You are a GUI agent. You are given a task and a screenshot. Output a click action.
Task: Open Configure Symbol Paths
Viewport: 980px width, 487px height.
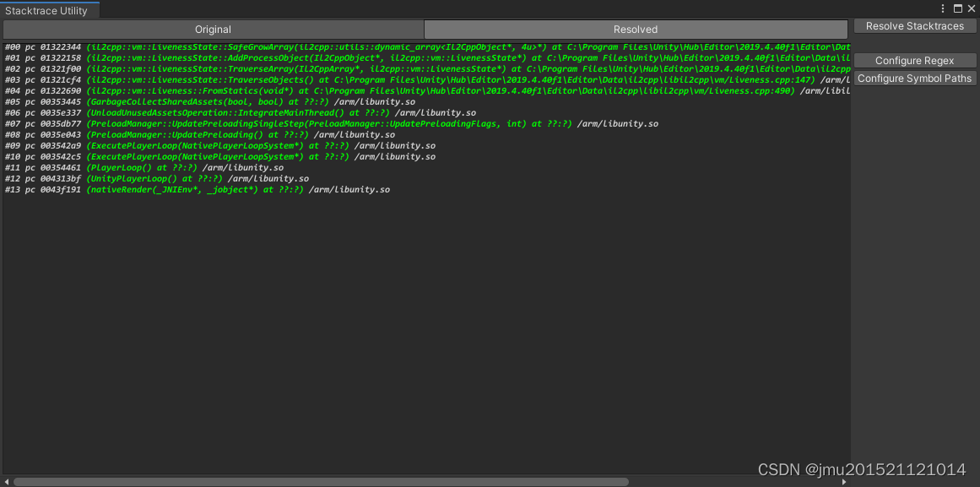click(x=915, y=78)
